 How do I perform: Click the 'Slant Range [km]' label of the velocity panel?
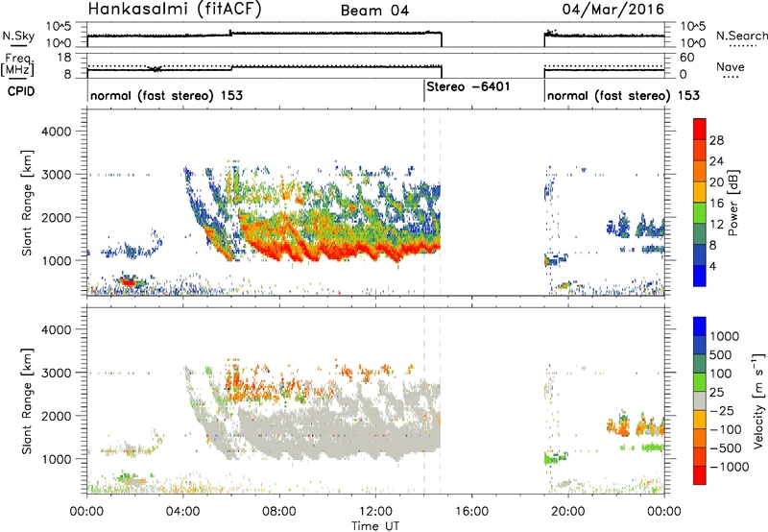point(27,400)
